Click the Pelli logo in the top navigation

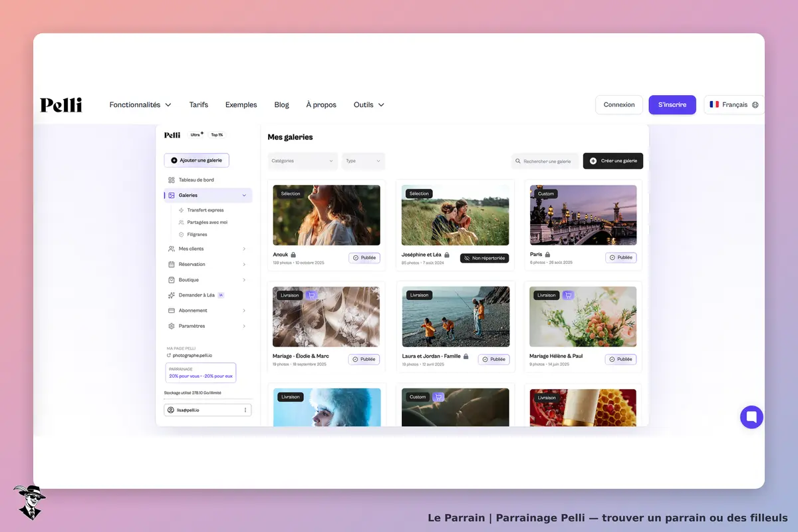pyautogui.click(x=61, y=105)
